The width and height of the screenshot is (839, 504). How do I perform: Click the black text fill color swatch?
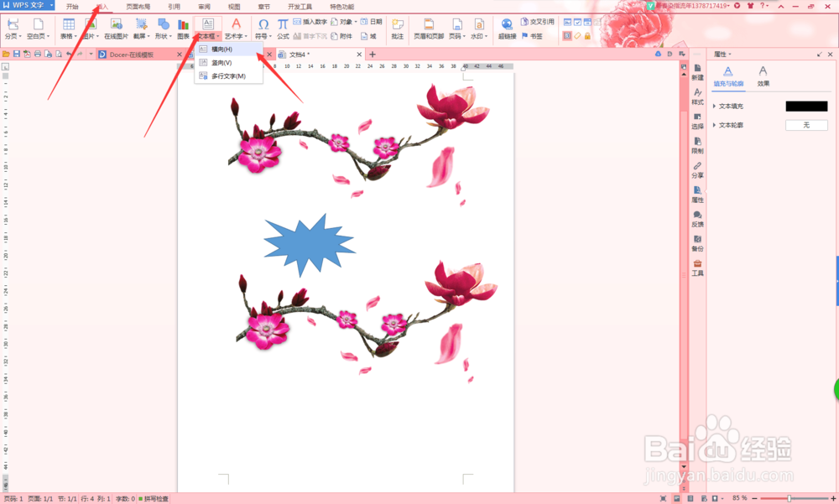[x=808, y=106]
